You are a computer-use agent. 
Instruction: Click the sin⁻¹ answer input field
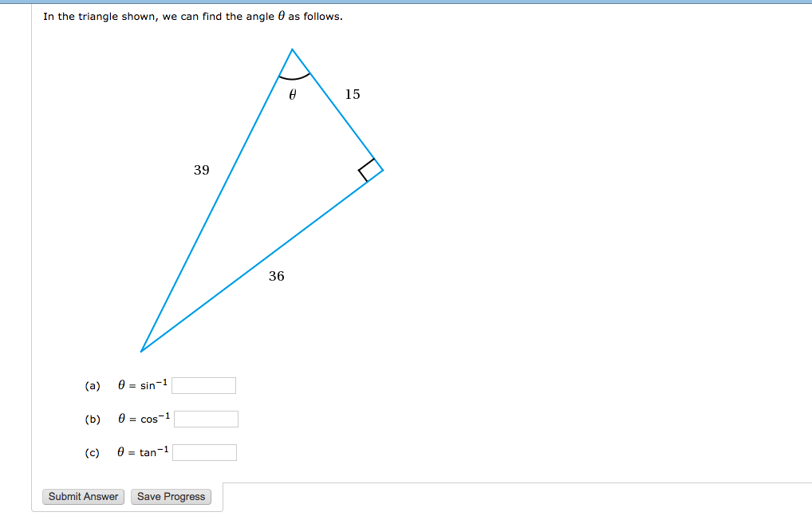pyautogui.click(x=203, y=385)
